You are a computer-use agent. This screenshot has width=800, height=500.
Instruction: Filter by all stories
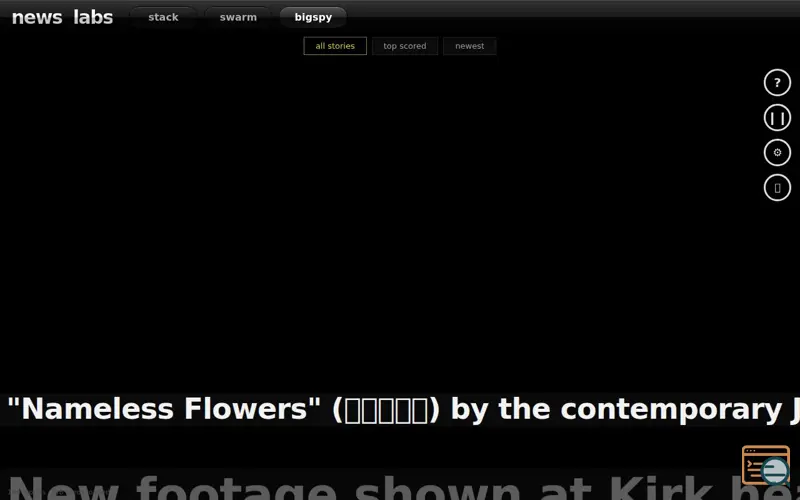335,46
